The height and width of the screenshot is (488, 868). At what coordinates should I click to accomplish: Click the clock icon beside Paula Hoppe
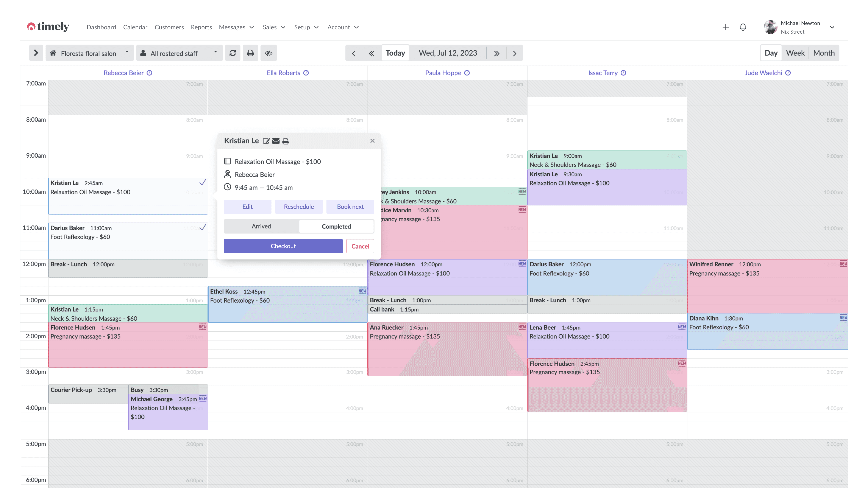467,73
